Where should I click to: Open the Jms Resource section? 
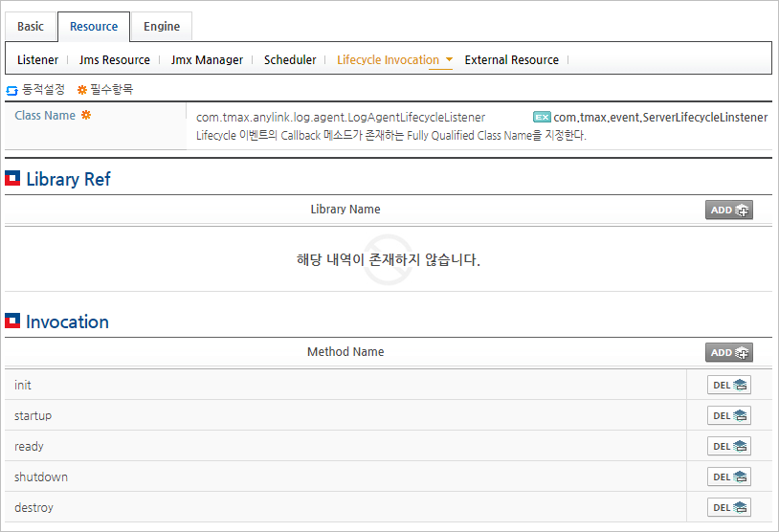click(115, 59)
